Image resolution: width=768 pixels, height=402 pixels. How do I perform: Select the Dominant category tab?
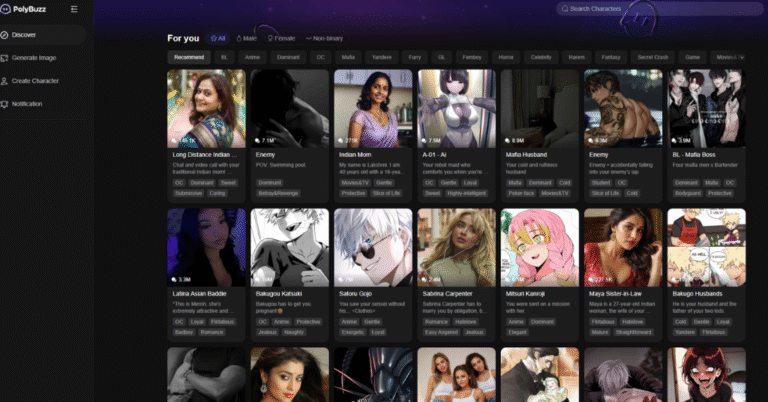click(x=288, y=57)
